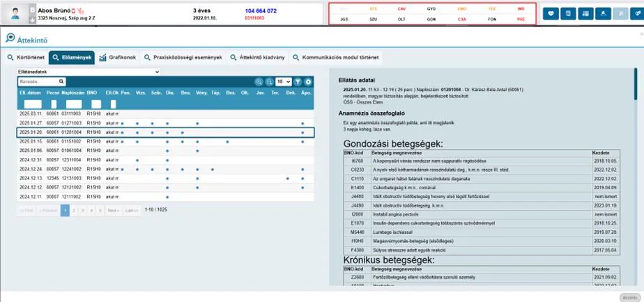Click the settings gear icon above the table
Image resolution: width=644 pixels, height=302 pixels.
308,81
